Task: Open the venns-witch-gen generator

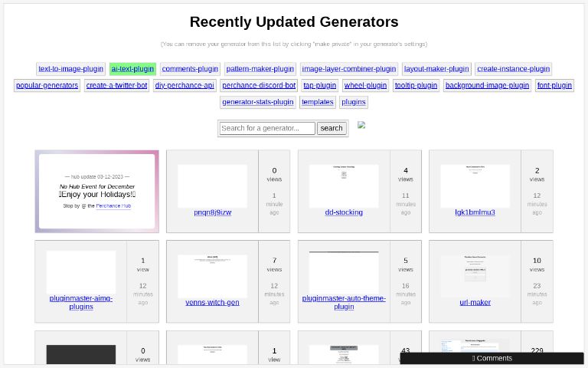Action: (x=212, y=302)
